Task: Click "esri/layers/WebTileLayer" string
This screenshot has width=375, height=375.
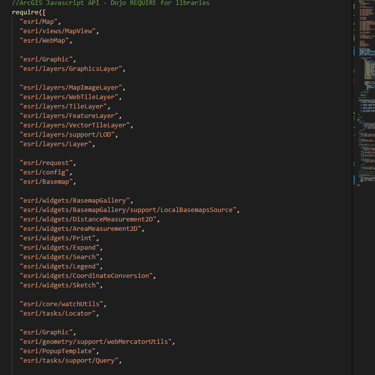Action: click(x=69, y=97)
